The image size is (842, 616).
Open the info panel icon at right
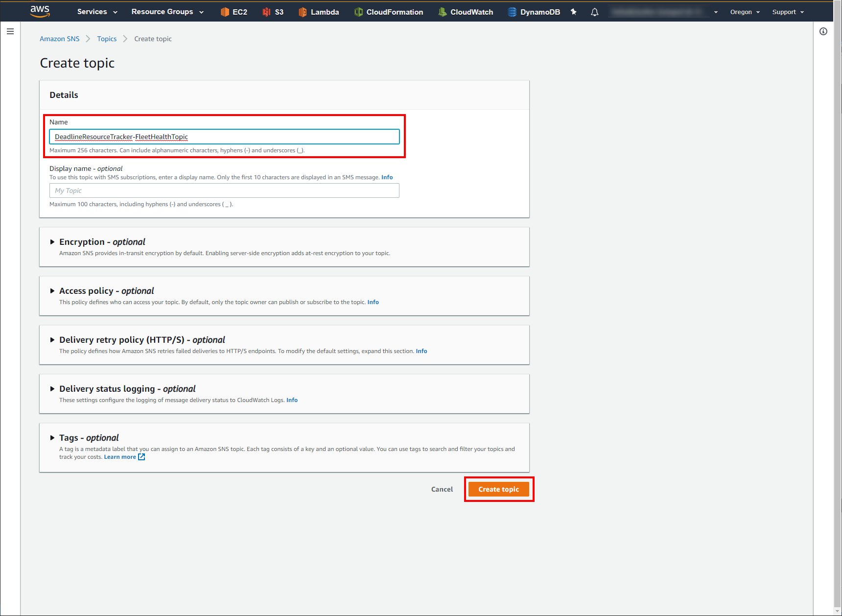coord(823,31)
